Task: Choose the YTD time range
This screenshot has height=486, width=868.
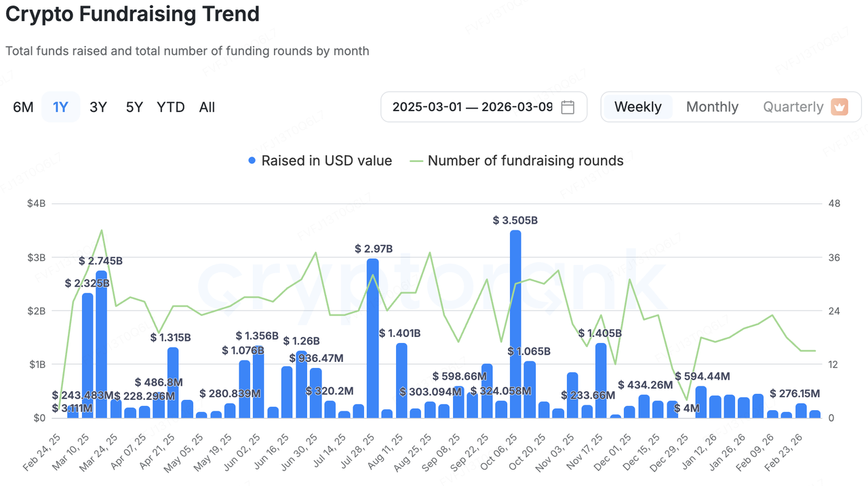Action: point(170,107)
